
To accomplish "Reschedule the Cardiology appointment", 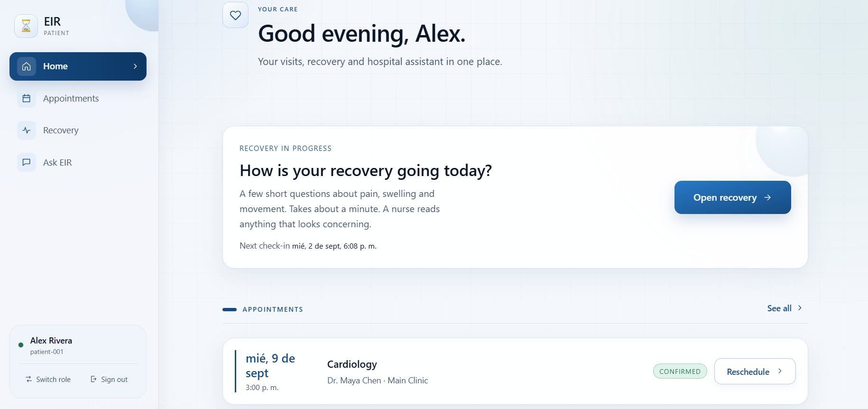I will [x=755, y=372].
